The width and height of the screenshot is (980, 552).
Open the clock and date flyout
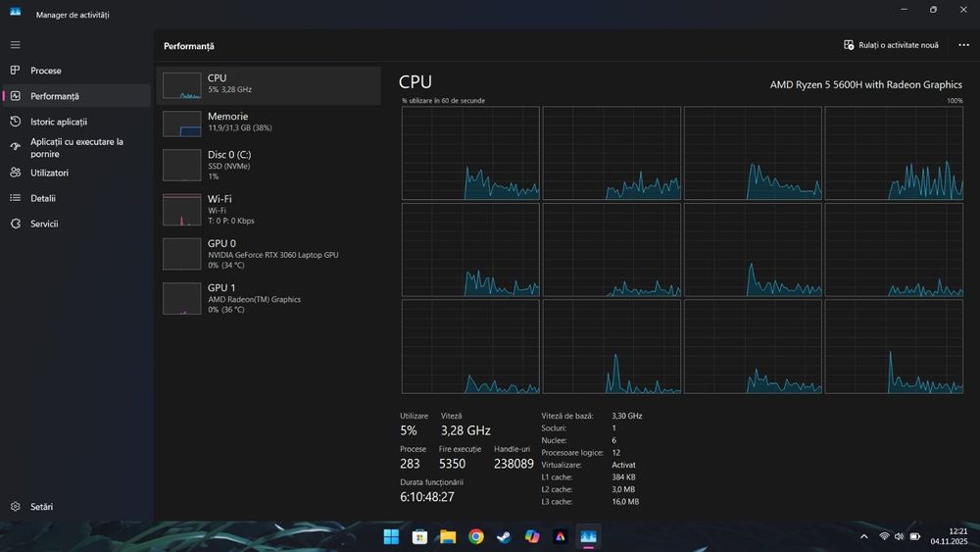949,536
